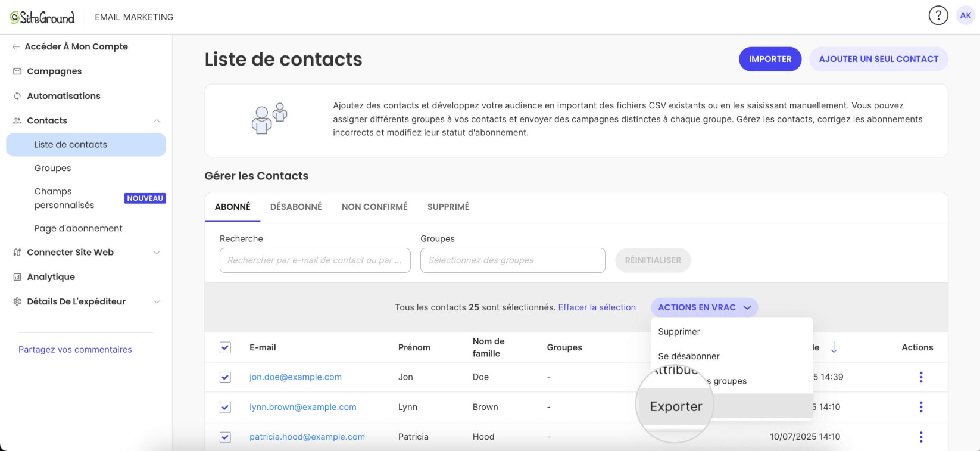Screen dimensions: 980x451
Task: Click the Analytique chart icon
Action: [x=17, y=277]
